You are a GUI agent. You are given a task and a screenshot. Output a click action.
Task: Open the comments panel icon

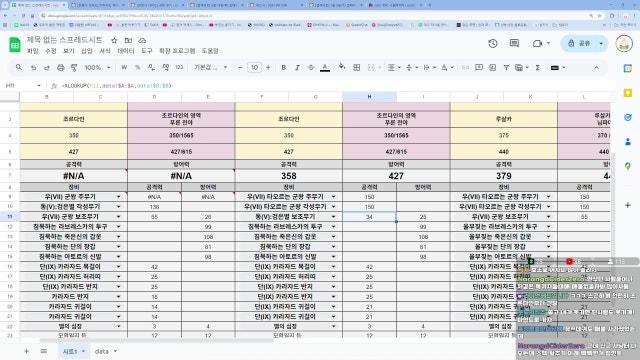[x=514, y=43]
